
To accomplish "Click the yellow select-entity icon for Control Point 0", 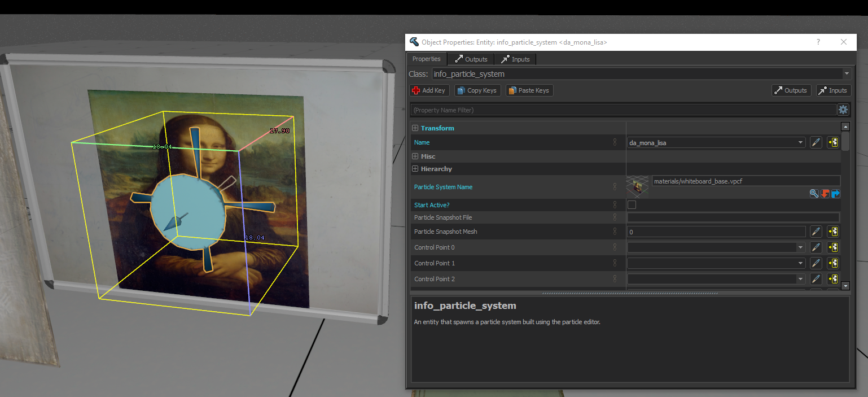I will (832, 247).
